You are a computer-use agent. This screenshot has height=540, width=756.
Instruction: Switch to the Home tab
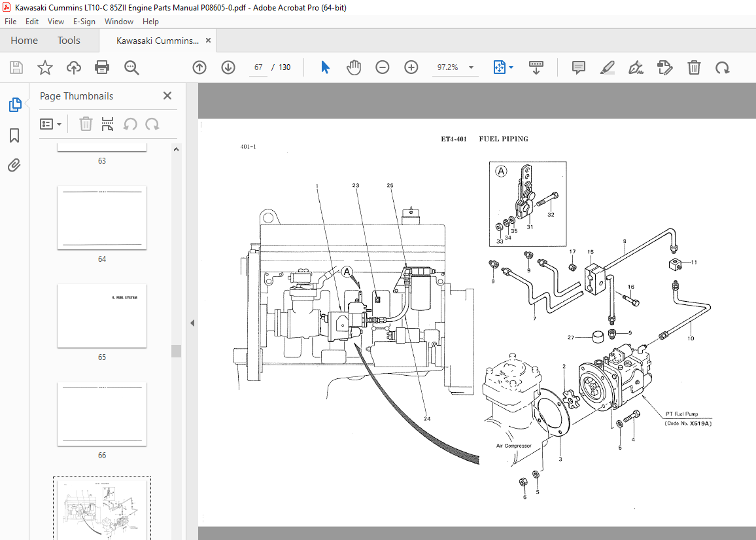(x=24, y=41)
